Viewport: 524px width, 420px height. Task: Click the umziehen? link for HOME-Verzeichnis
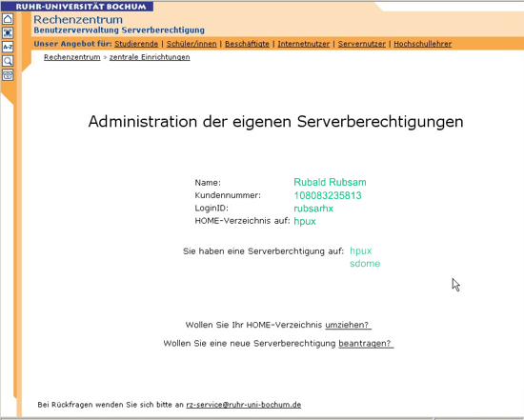348,325
